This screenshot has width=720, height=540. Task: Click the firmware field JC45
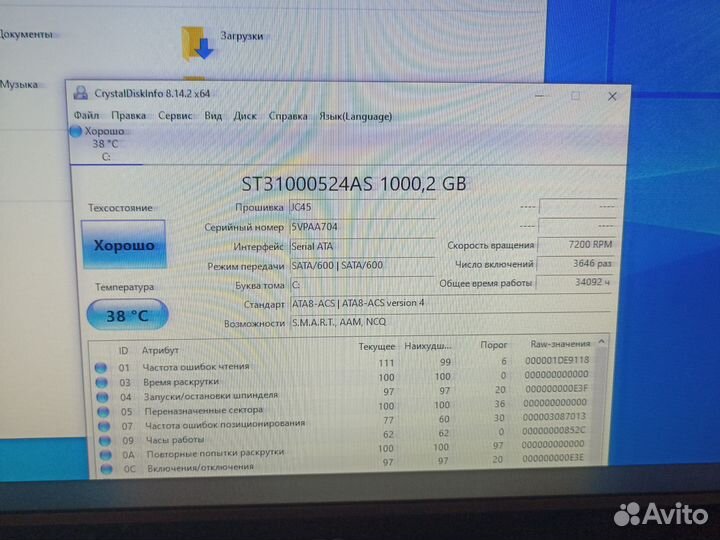362,208
